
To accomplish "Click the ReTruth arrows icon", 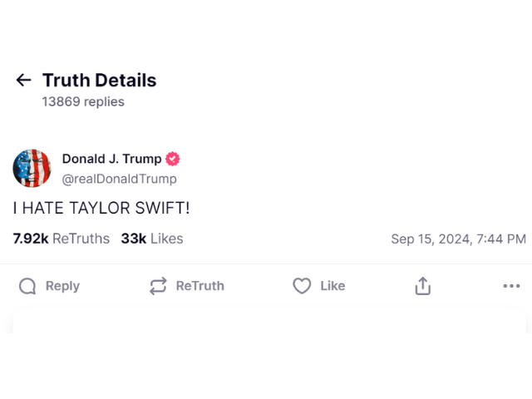I will click(x=158, y=286).
